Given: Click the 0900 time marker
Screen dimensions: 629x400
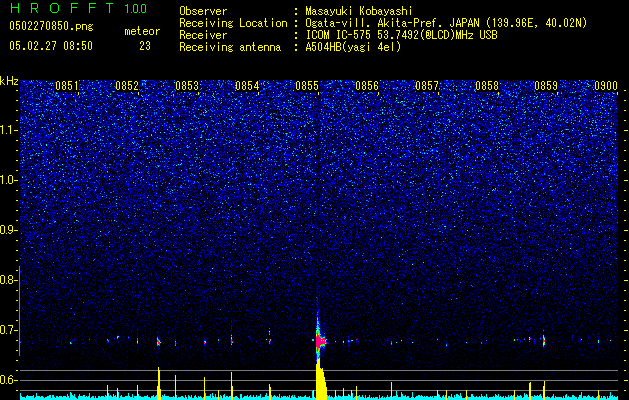Looking at the screenshot, I should pyautogui.click(x=606, y=86).
